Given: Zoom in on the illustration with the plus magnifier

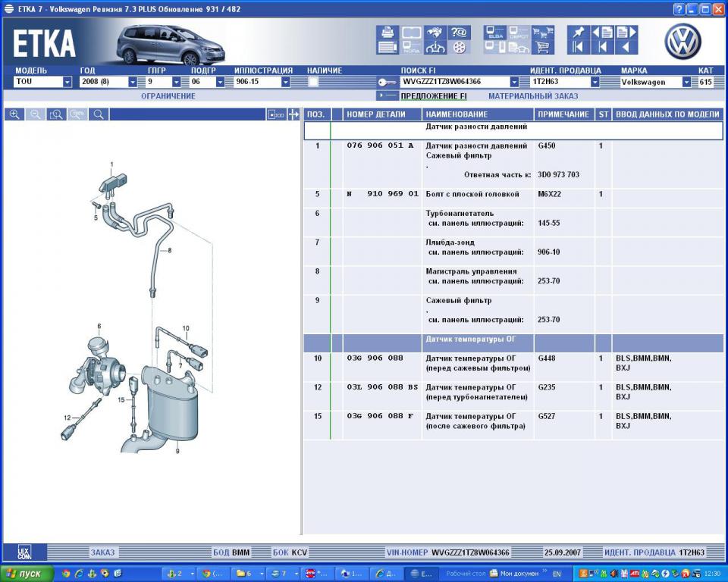Looking at the screenshot, I should 14,114.
